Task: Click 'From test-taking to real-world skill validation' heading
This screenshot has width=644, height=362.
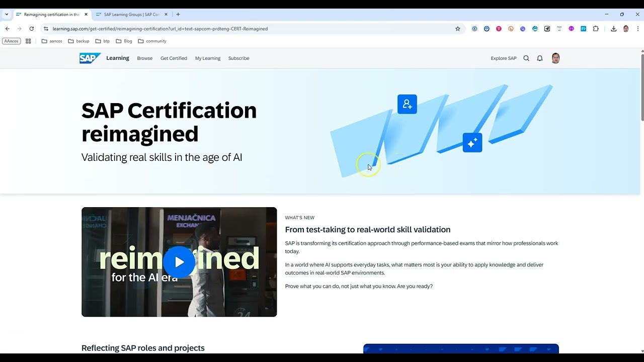Action: [x=368, y=230]
